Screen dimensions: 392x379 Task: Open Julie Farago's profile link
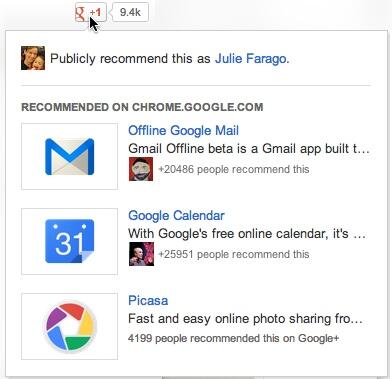tap(251, 59)
